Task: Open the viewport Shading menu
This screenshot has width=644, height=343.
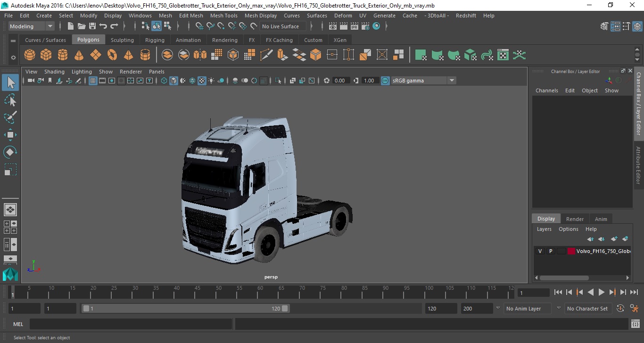Action: point(54,72)
